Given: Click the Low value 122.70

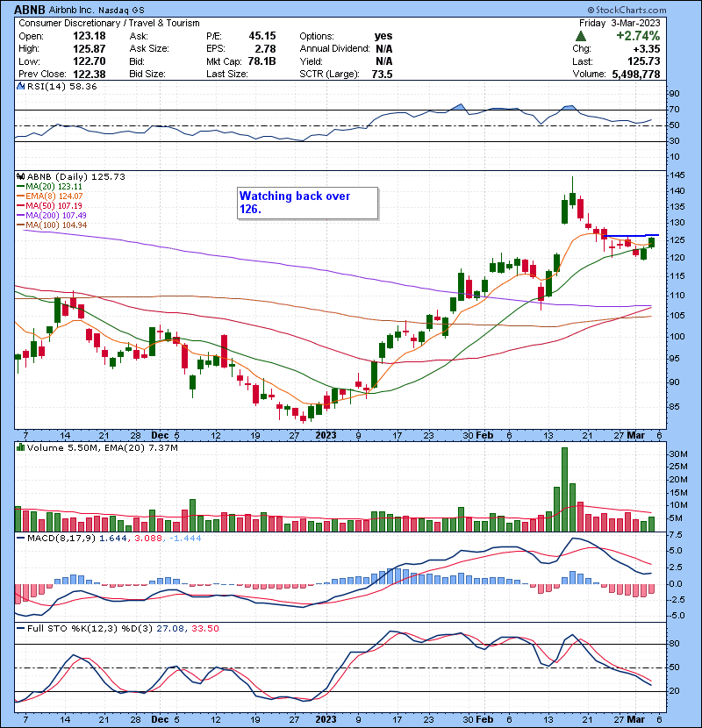Looking at the screenshot, I should (x=90, y=61).
